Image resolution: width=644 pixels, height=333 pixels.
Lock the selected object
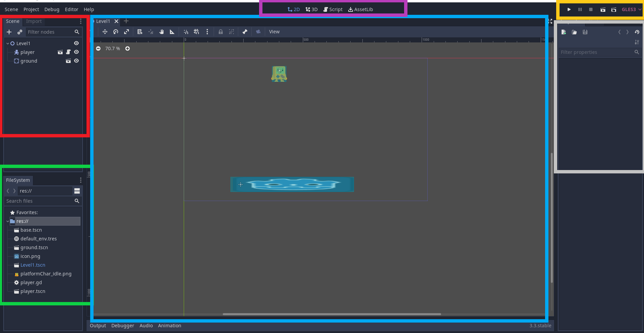221,32
